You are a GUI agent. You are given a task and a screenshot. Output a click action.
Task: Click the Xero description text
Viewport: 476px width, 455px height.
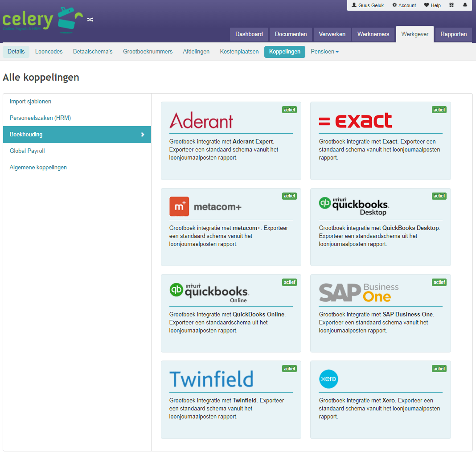[379, 409]
